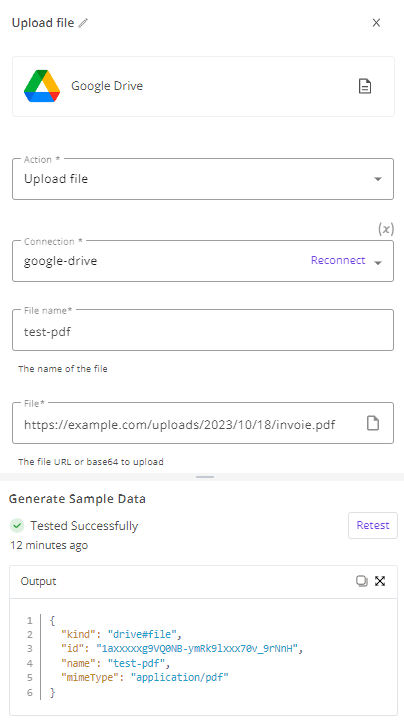This screenshot has width=404, height=722.
Task: Toggle the (x) dynamic value icon
Action: tap(386, 229)
